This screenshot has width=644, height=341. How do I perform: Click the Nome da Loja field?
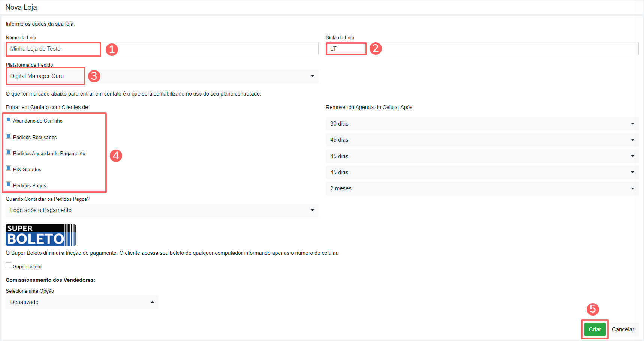(162, 49)
